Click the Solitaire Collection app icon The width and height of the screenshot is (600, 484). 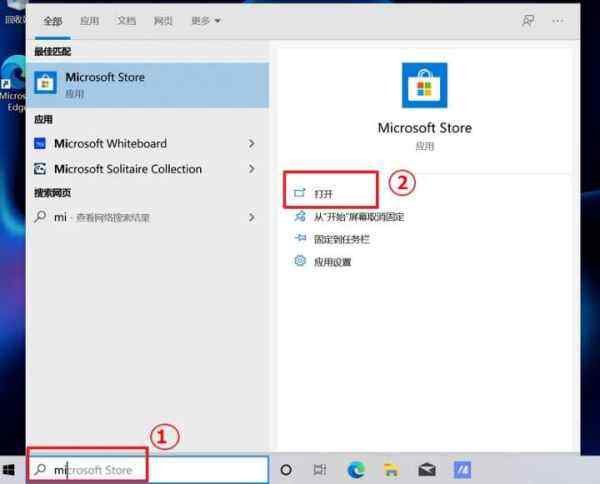tap(40, 169)
